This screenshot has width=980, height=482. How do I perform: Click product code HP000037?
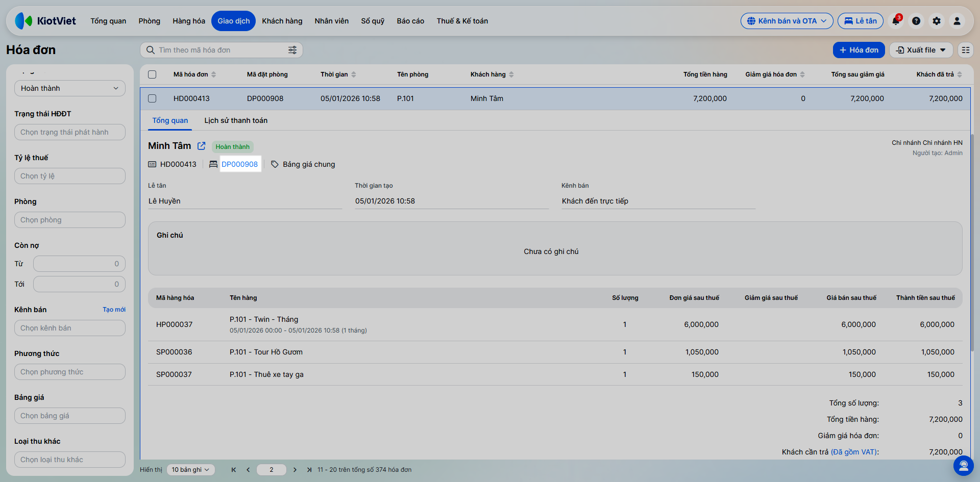click(x=174, y=324)
